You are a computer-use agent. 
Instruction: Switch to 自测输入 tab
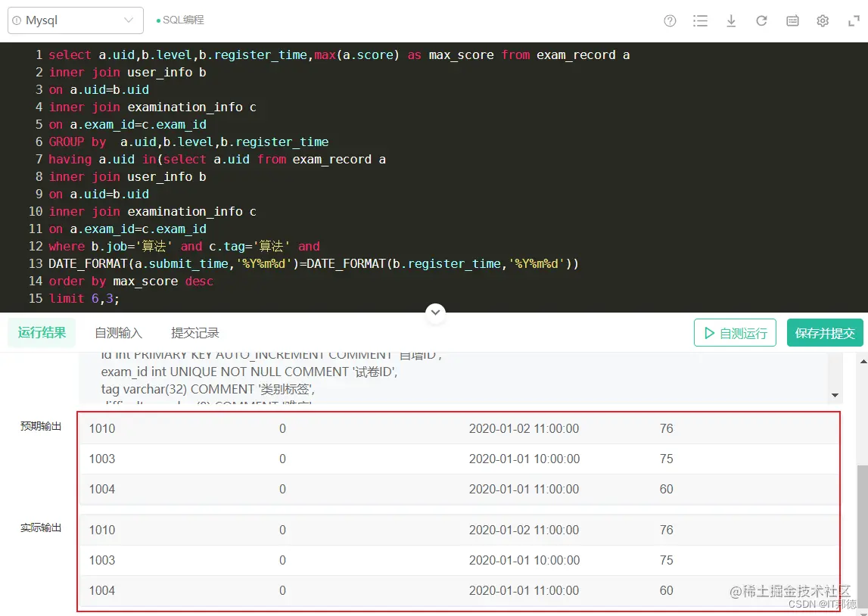[x=119, y=333]
